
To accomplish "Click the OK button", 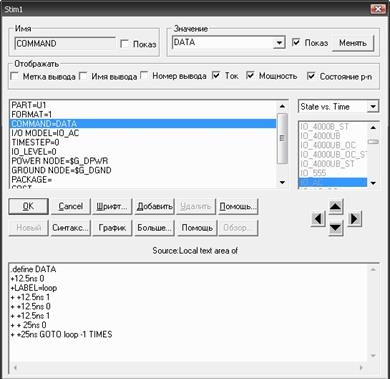I will pyautogui.click(x=28, y=206).
